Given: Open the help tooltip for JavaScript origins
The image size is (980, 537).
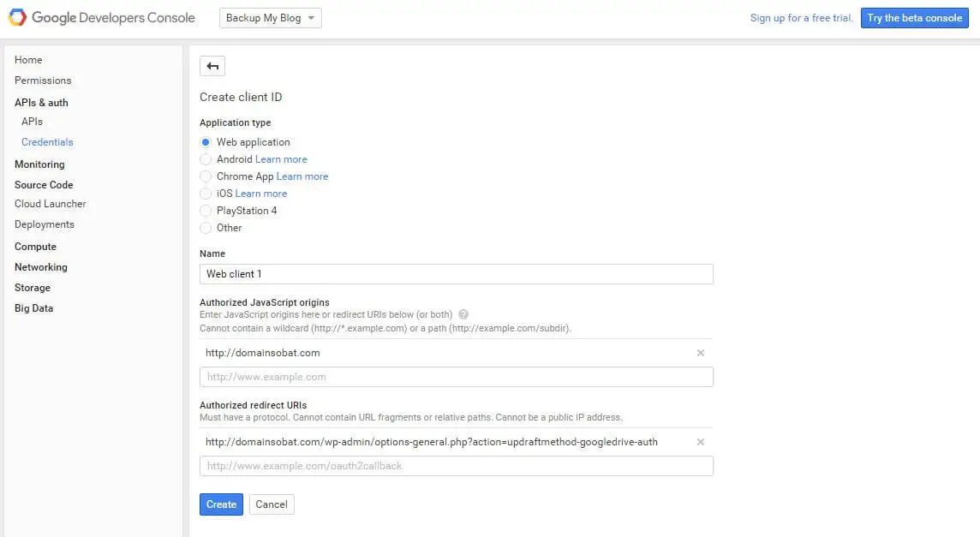Looking at the screenshot, I should coord(463,314).
